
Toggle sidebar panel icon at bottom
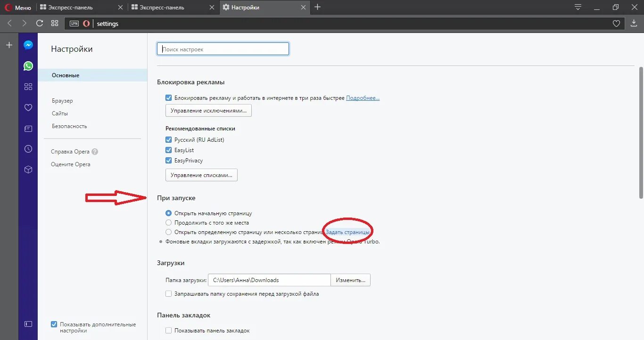(28, 324)
